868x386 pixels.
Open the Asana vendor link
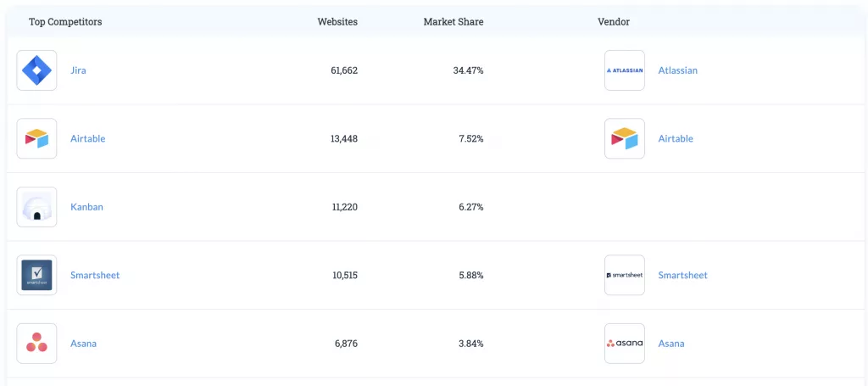[671, 344]
